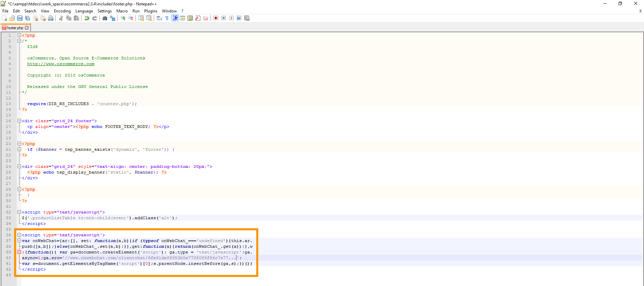Open the File menu
Viewport: 644px width, 286px height.
tap(5, 11)
